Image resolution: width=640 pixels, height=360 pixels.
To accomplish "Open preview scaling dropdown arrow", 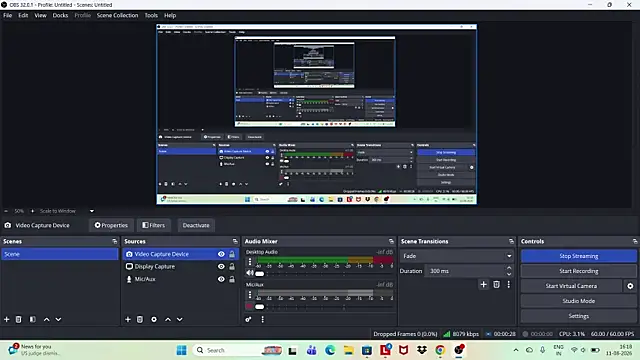I will (x=92, y=211).
